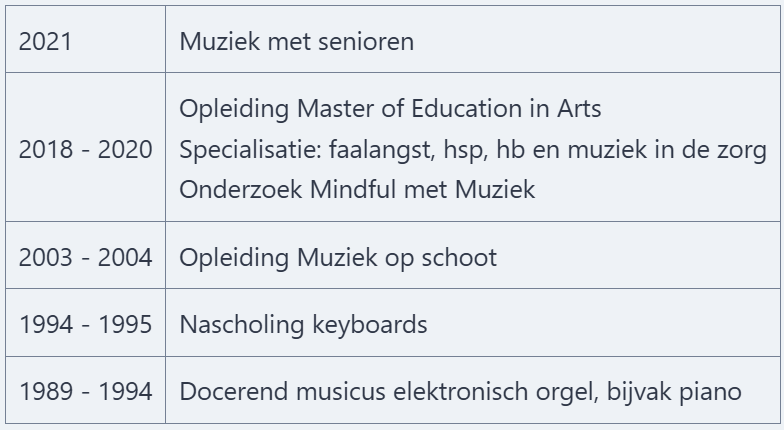Click the word 'school' in the 2003 row

pos(463,257)
